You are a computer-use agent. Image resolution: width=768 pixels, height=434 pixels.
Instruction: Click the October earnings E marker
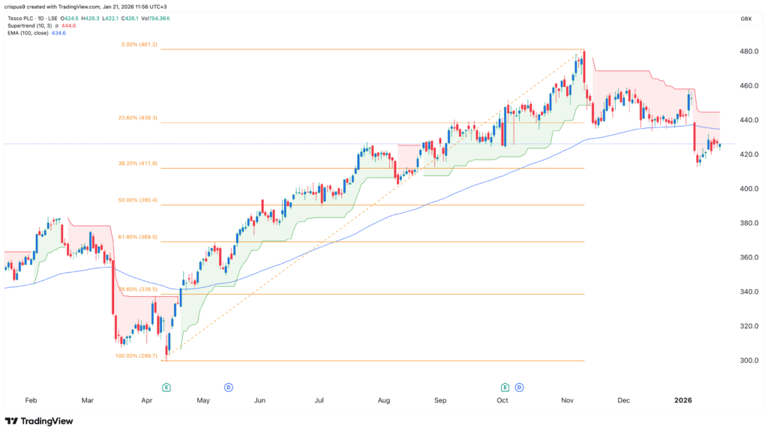pyautogui.click(x=505, y=387)
